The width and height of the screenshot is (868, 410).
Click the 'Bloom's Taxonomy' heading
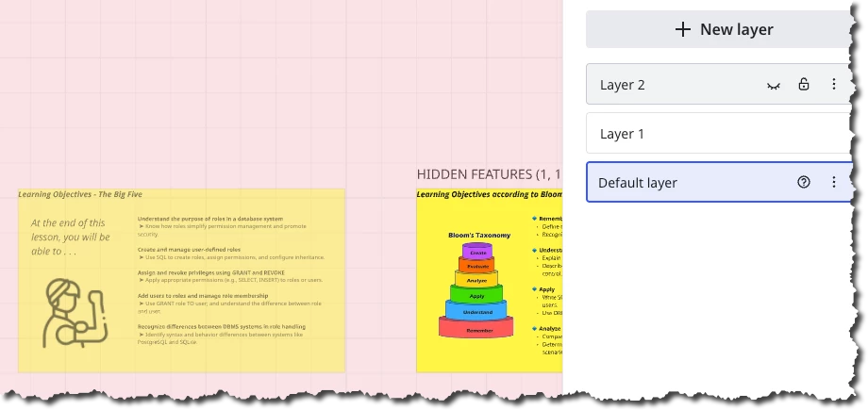pos(479,235)
